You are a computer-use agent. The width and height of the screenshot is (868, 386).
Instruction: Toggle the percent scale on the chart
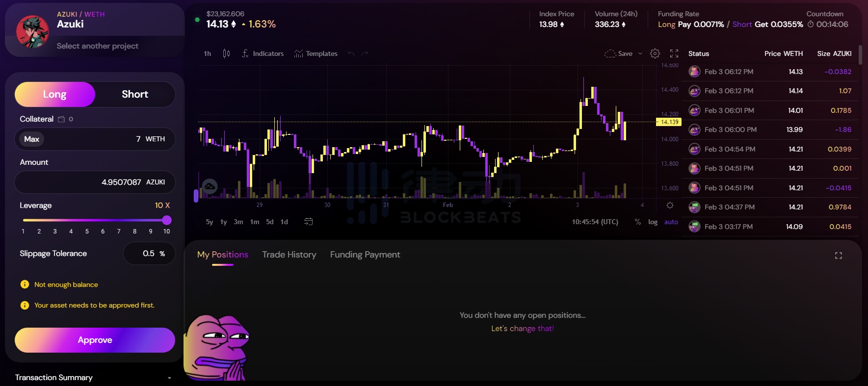(637, 222)
